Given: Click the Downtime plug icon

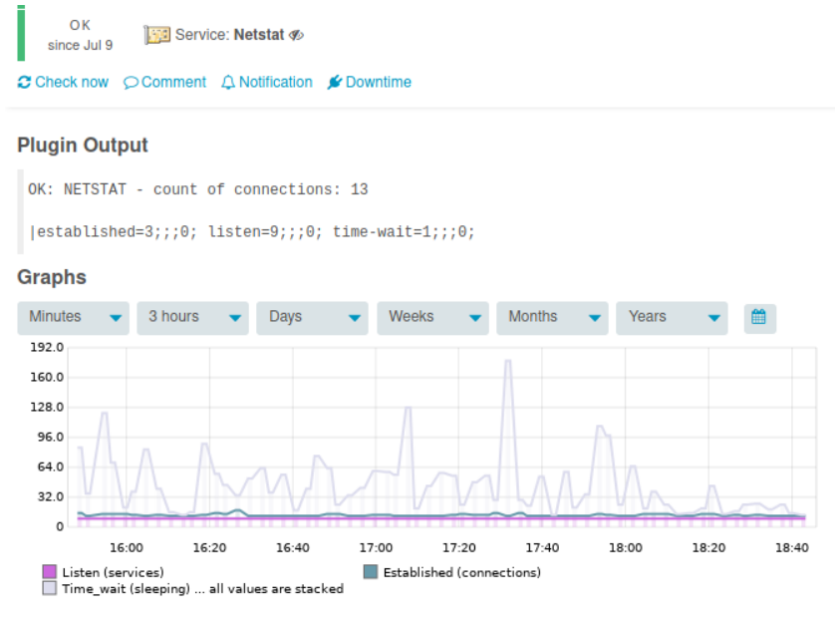Looking at the screenshot, I should pos(334,82).
